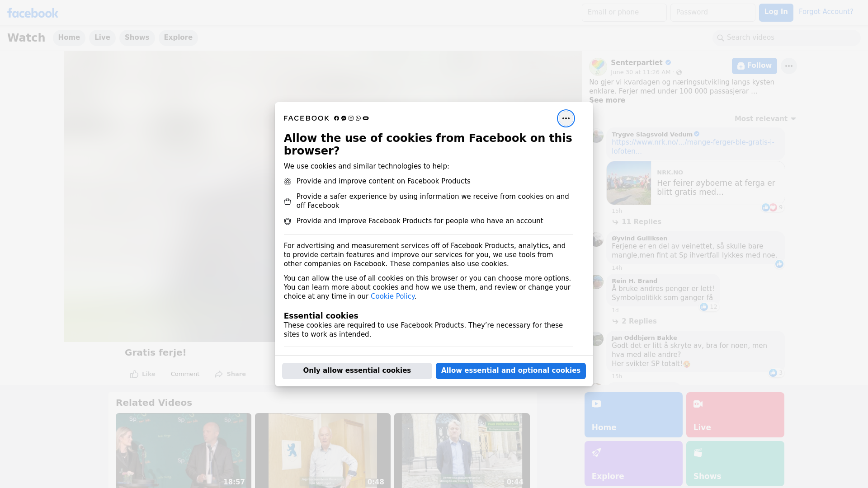
Task: Click the Senterpartiet page name
Action: 636,63
